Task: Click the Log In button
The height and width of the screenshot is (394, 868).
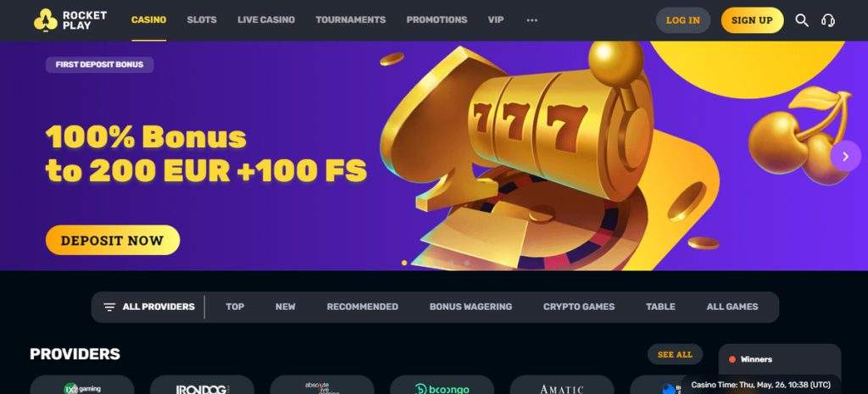Action: (682, 20)
